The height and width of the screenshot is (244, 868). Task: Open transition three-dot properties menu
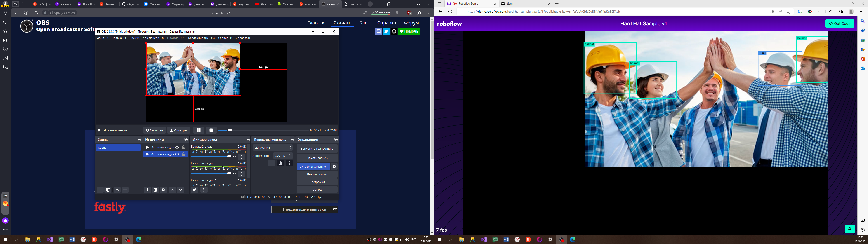pyautogui.click(x=289, y=163)
